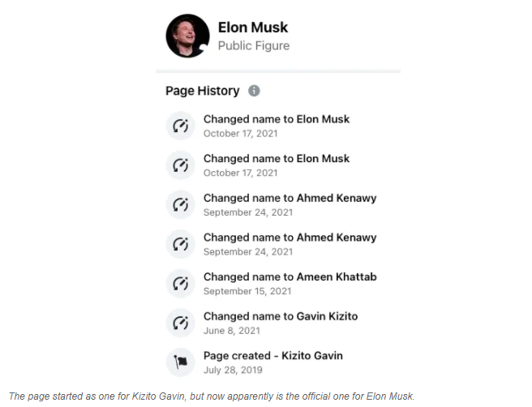
Task: Click the topmost Elon Musk name-change icon
Action: 180,126
